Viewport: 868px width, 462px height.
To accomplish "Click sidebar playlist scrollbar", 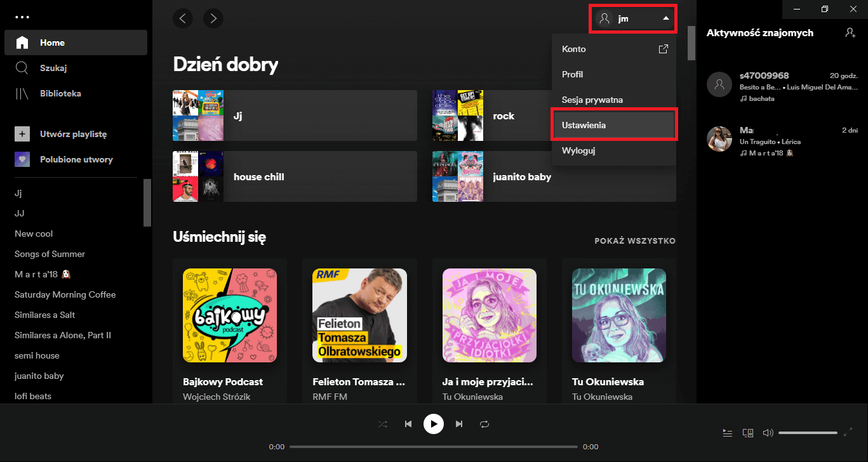I will point(147,202).
